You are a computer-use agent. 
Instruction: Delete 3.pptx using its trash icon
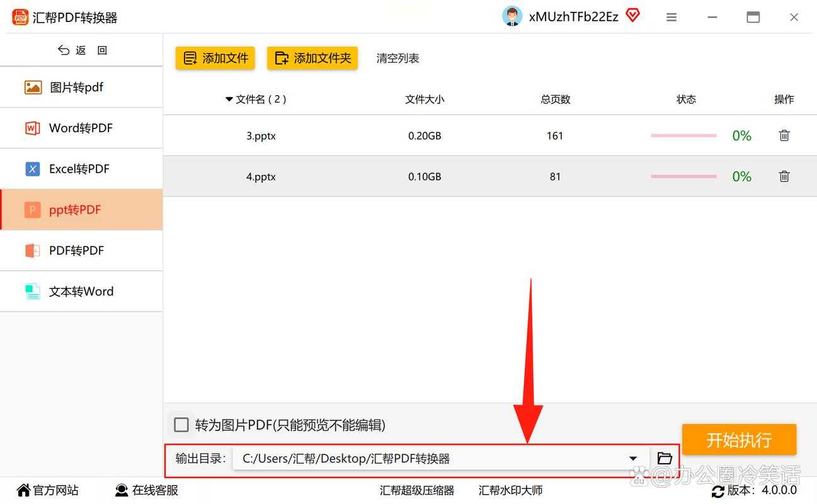point(784,135)
